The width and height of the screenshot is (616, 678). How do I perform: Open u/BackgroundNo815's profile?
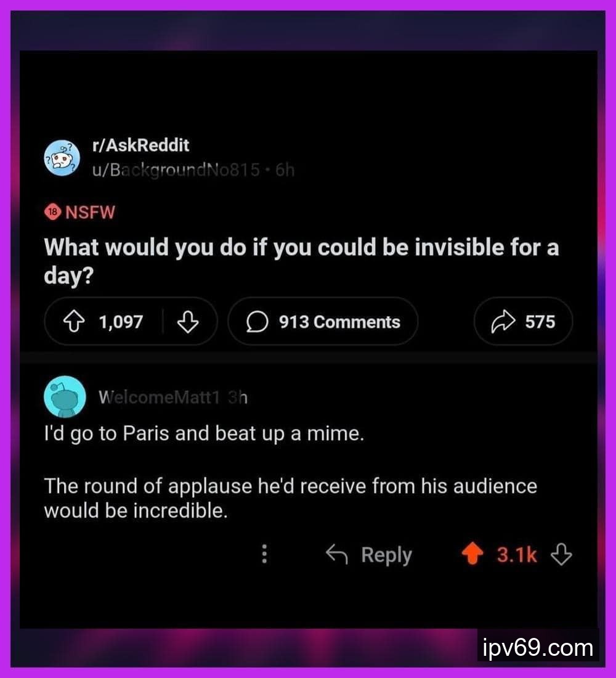click(x=175, y=169)
